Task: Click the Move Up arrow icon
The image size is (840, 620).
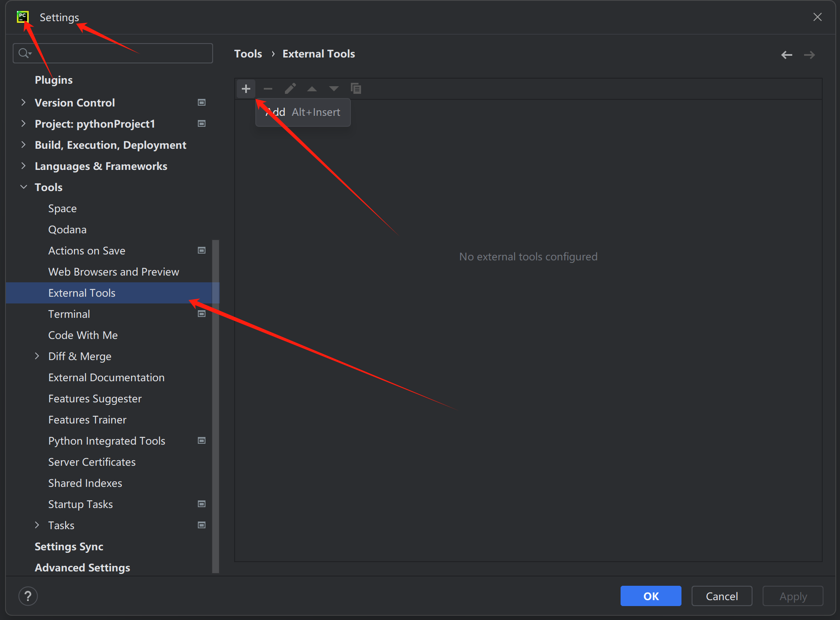Action: (312, 89)
